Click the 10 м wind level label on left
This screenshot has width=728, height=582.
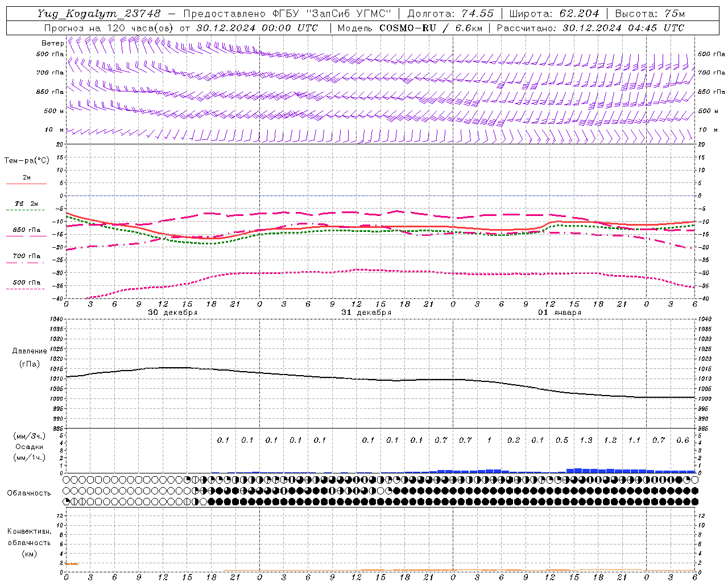(54, 130)
